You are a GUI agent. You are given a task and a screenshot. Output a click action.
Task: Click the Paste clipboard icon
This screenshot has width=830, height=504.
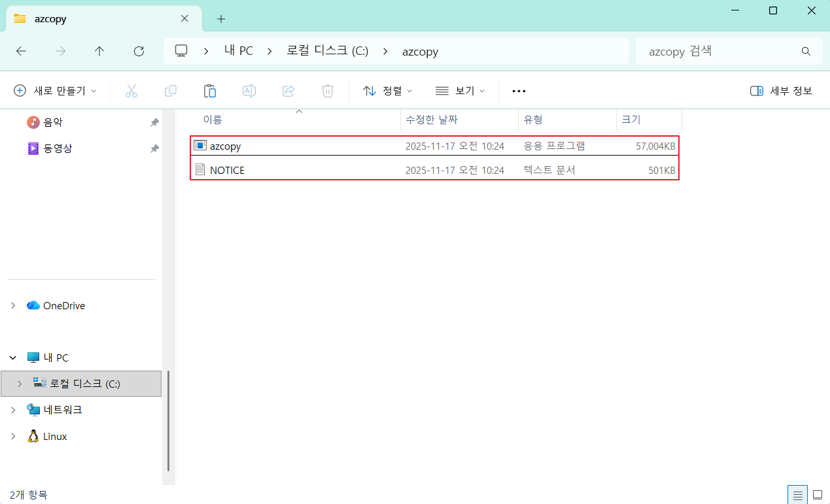point(210,91)
